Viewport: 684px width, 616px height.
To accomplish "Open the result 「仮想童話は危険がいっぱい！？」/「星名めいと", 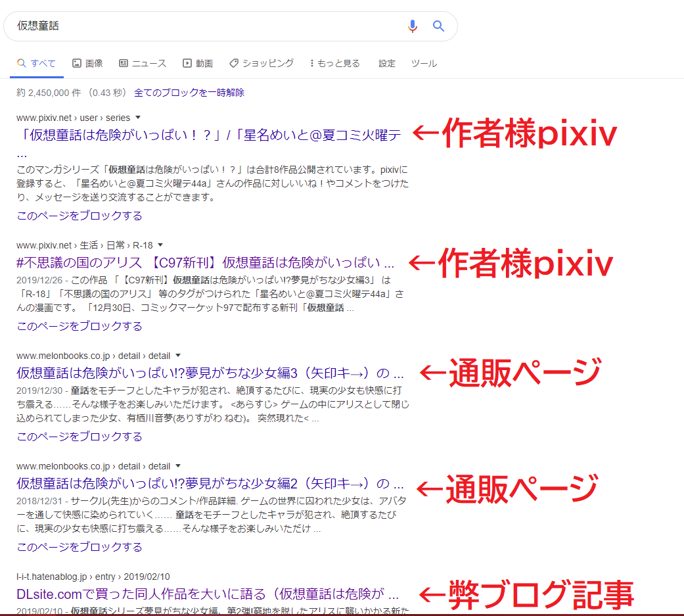I will coord(208,135).
